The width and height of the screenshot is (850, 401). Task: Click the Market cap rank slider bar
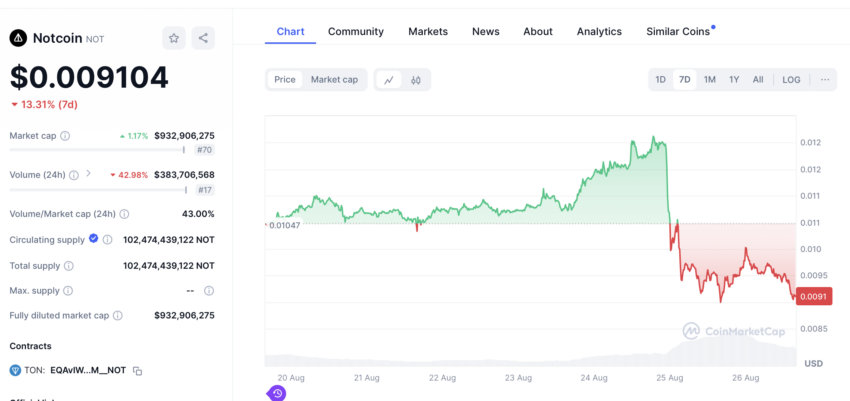[x=98, y=150]
